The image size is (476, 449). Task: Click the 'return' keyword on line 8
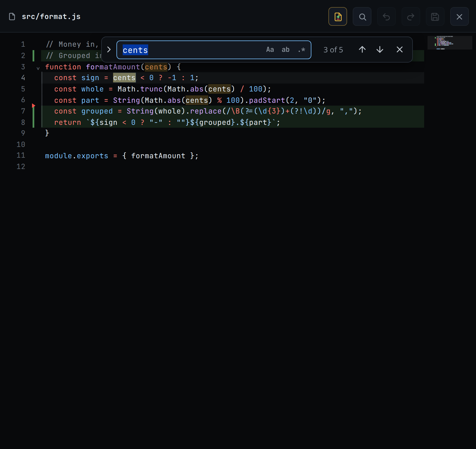(x=67, y=123)
